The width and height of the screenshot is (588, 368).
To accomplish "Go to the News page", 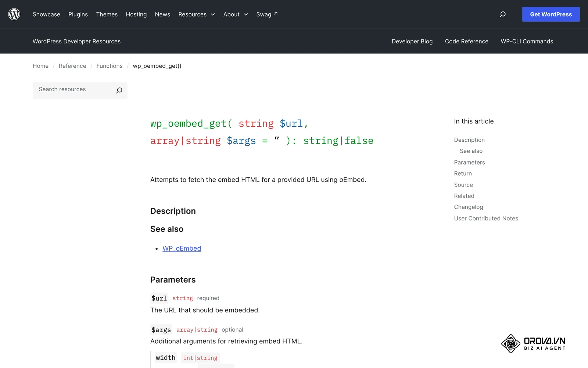I will (162, 14).
